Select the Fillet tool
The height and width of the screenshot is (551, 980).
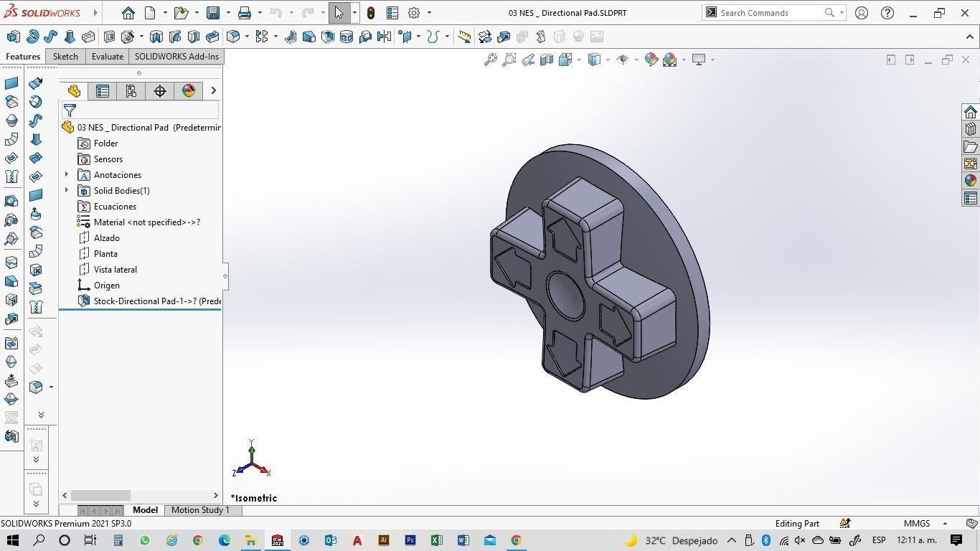(x=233, y=37)
